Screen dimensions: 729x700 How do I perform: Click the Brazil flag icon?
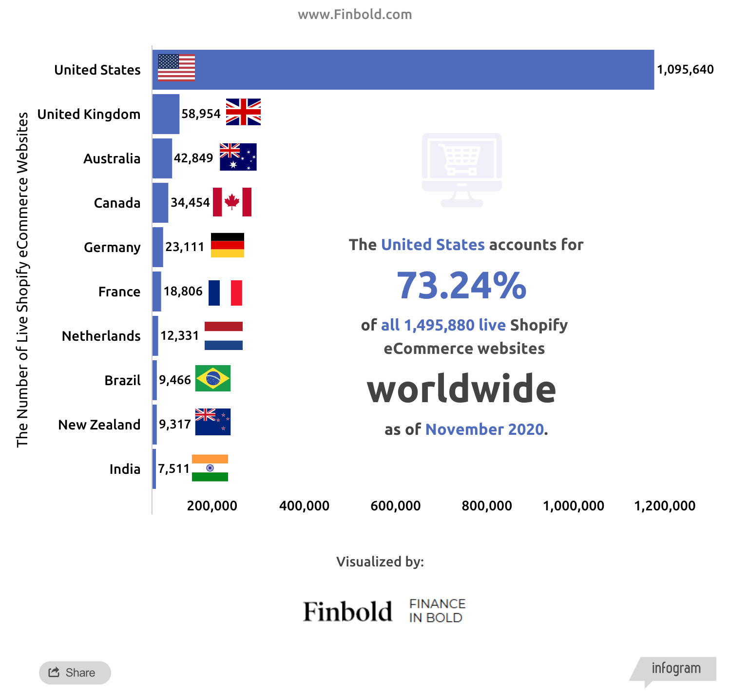(x=213, y=378)
